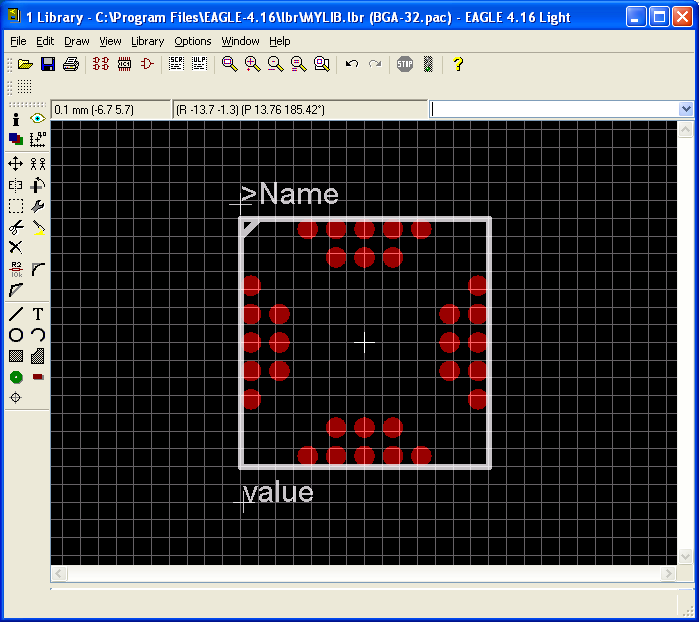Select the Rotate tool

click(x=38, y=185)
